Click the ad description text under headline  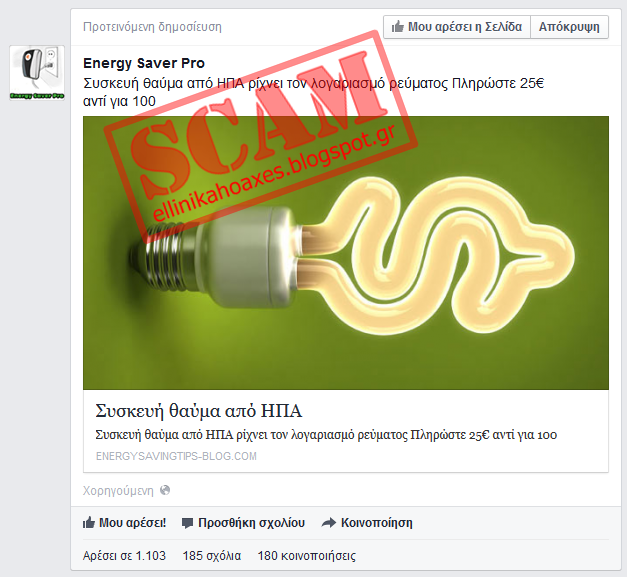326,435
